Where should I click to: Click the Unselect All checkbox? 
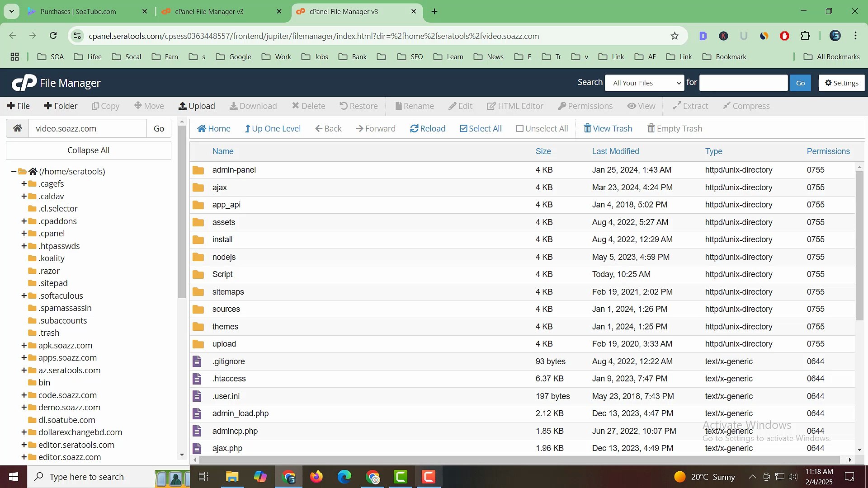click(520, 129)
